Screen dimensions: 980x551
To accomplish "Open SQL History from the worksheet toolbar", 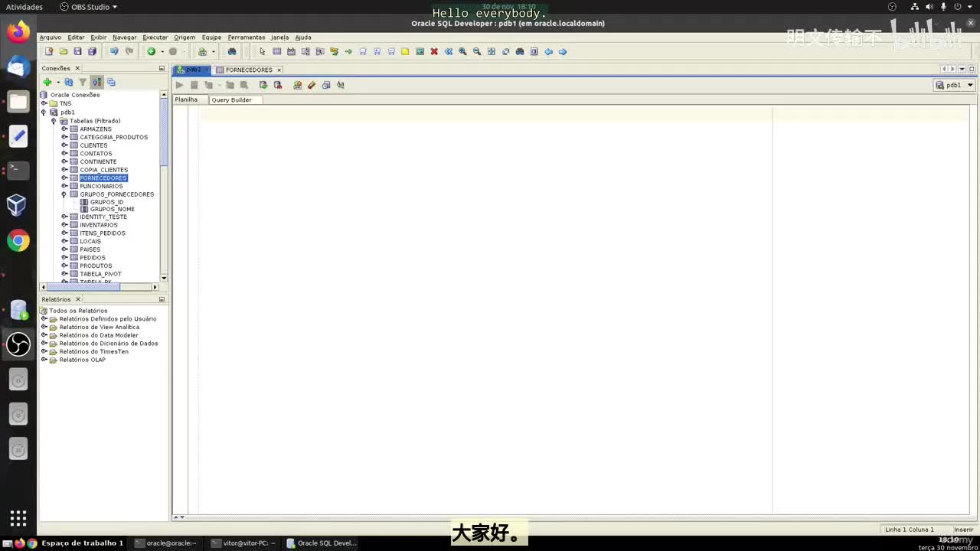I will 326,85.
